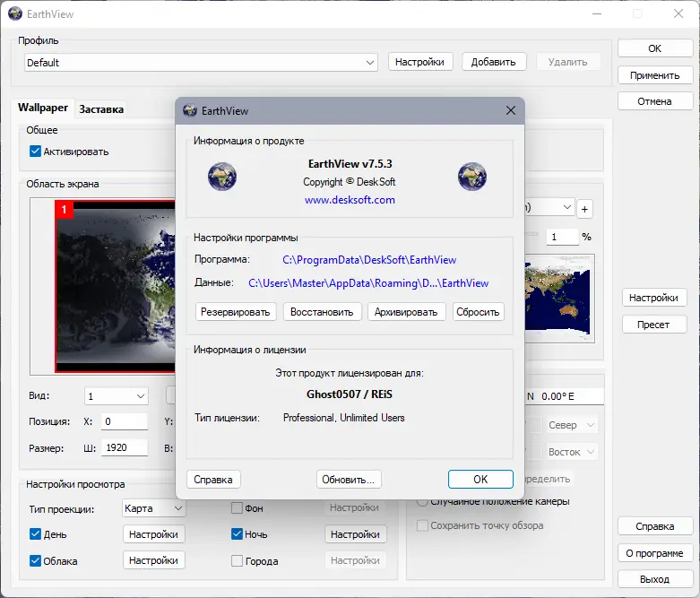This screenshot has width=700, height=598.
Task: Click the world map preview thumbnail
Action: tap(560, 299)
